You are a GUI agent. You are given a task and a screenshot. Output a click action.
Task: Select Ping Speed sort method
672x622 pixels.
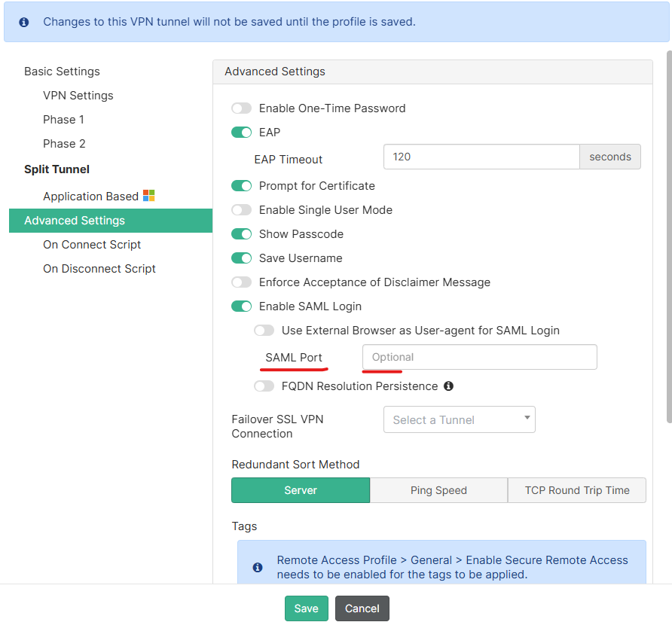[438, 490]
